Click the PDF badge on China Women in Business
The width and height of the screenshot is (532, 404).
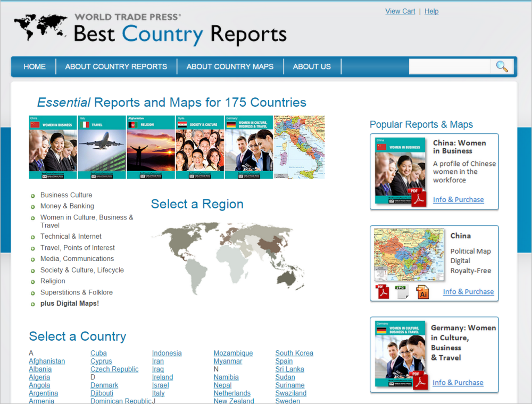[x=418, y=197]
